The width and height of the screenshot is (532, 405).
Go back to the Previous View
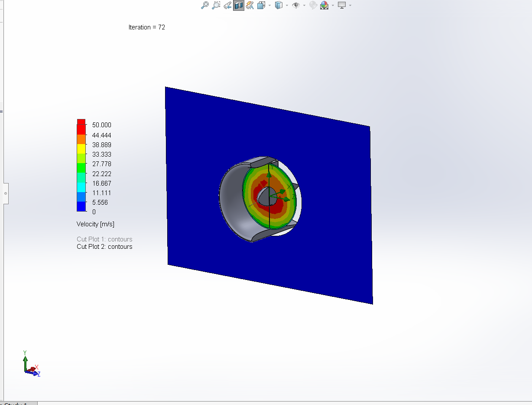[x=227, y=5]
